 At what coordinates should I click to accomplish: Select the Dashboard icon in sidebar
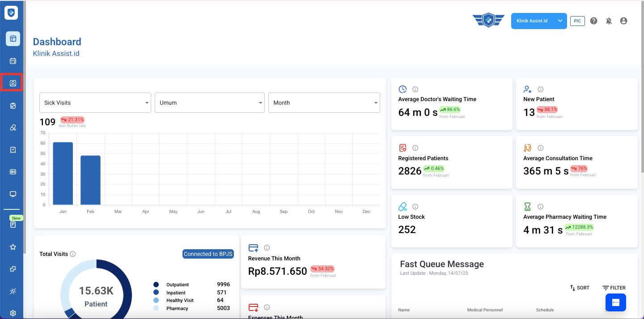(x=13, y=39)
